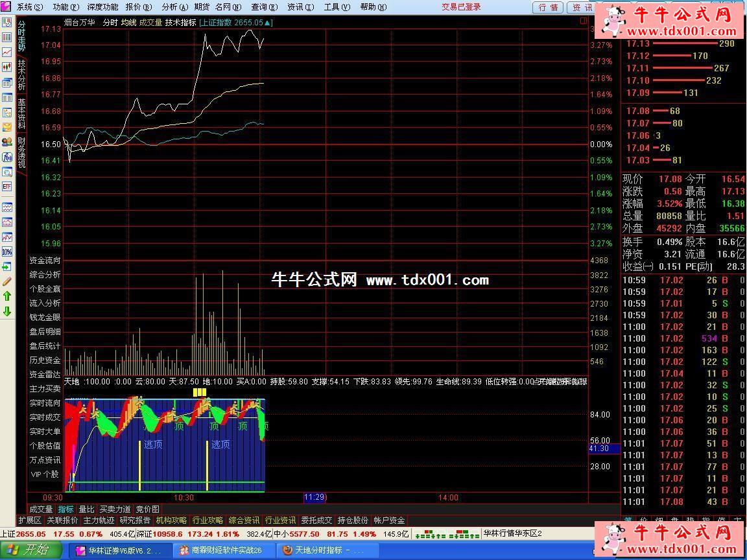Click the 技术指标 label in chart header
This screenshot has width=747, height=560.
click(x=180, y=23)
